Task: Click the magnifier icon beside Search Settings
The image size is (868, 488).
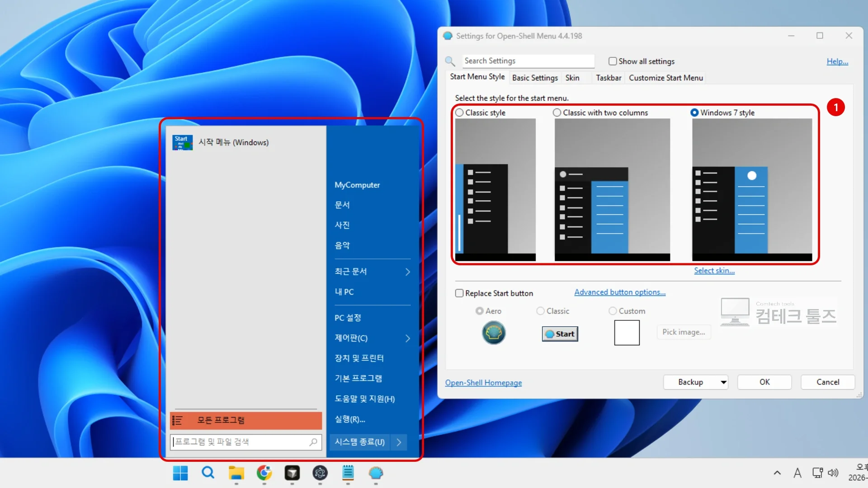Action: (450, 61)
